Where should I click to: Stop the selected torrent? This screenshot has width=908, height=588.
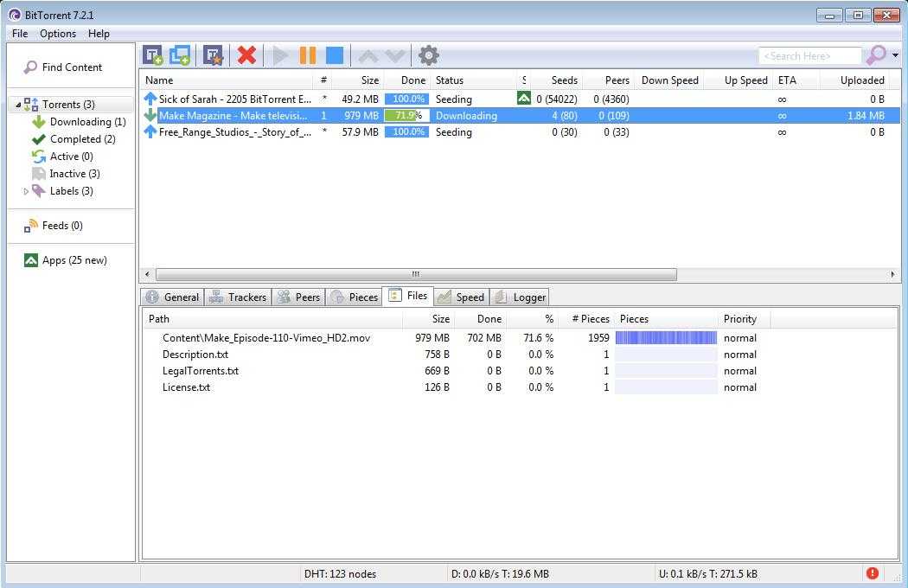(335, 55)
